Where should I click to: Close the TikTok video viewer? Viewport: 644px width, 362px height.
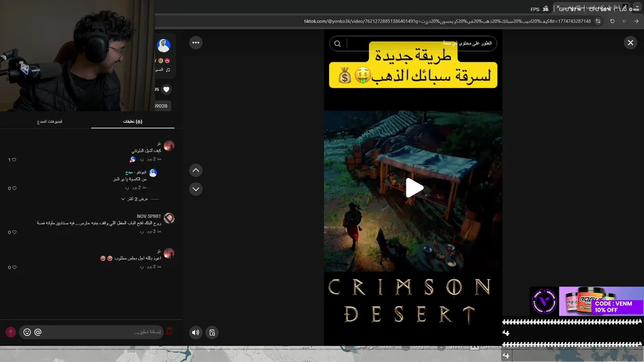[630, 43]
